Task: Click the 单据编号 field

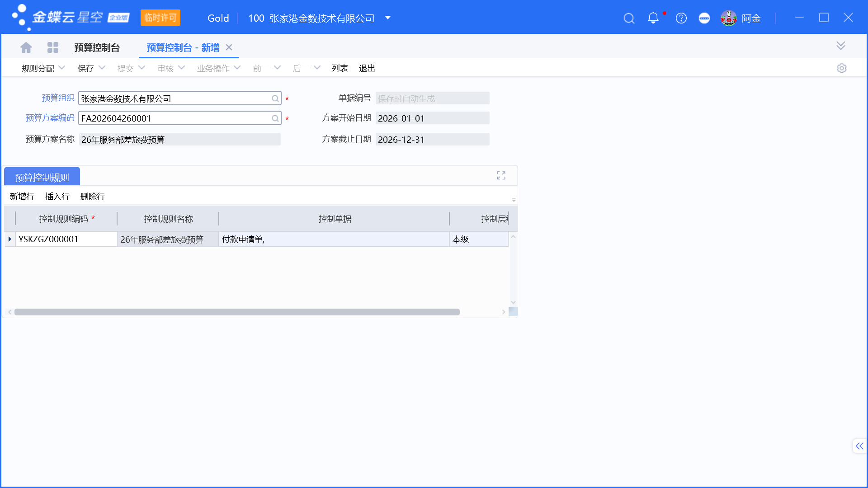Action: click(x=433, y=99)
